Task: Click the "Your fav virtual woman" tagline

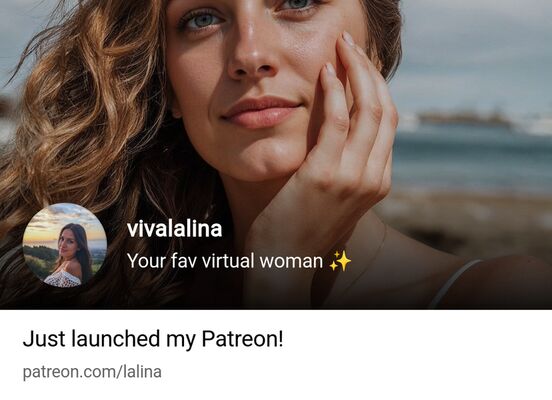Action: point(225,261)
